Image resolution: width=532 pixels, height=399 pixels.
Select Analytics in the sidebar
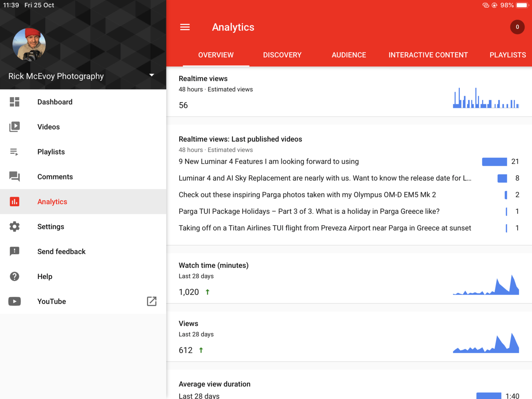pyautogui.click(x=83, y=201)
